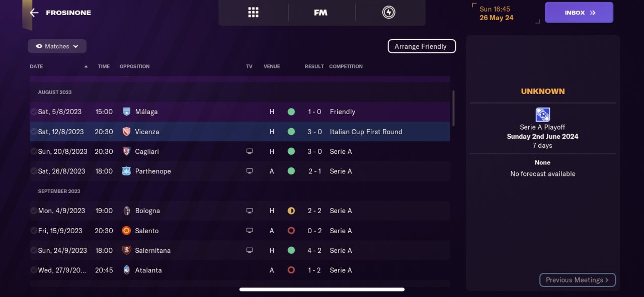
Task: Open the grid menu icon
Action: tap(253, 13)
